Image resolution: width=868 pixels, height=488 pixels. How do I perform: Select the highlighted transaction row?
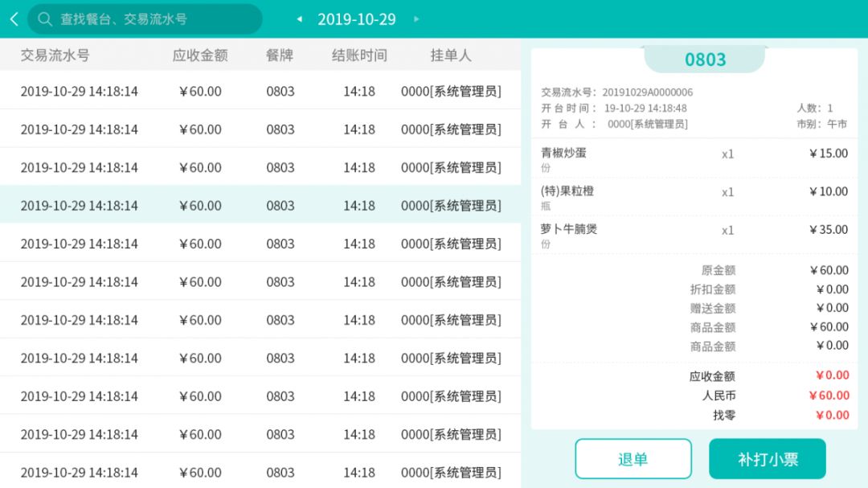(260, 205)
